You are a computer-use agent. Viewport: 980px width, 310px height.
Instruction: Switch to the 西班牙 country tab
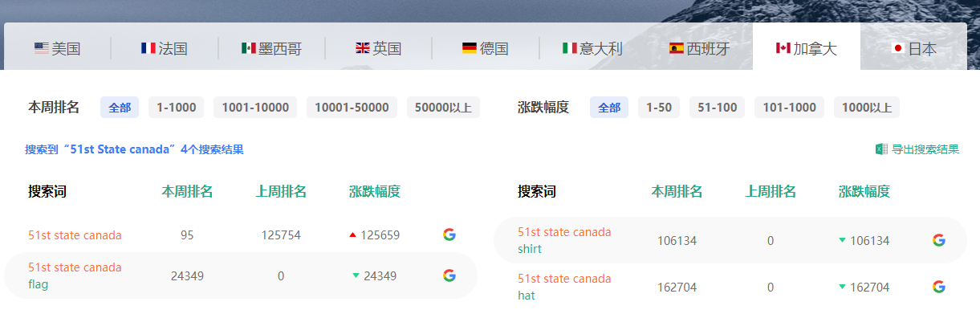point(699,48)
